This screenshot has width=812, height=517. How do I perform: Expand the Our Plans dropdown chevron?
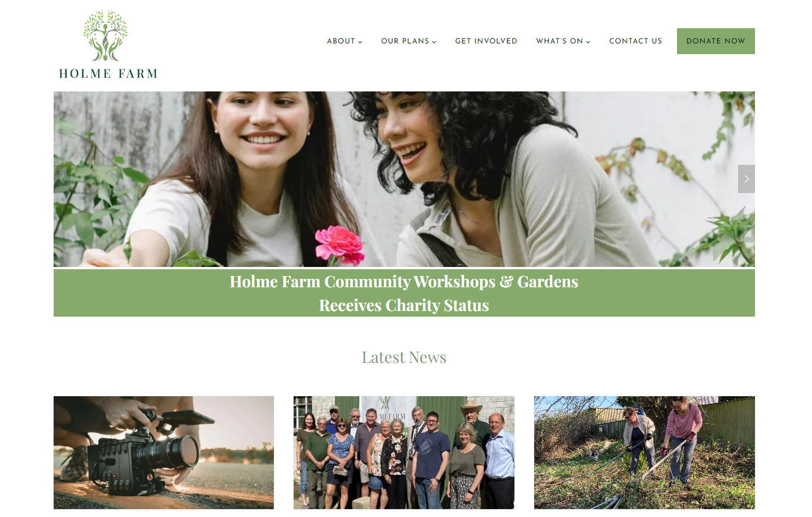(x=434, y=42)
